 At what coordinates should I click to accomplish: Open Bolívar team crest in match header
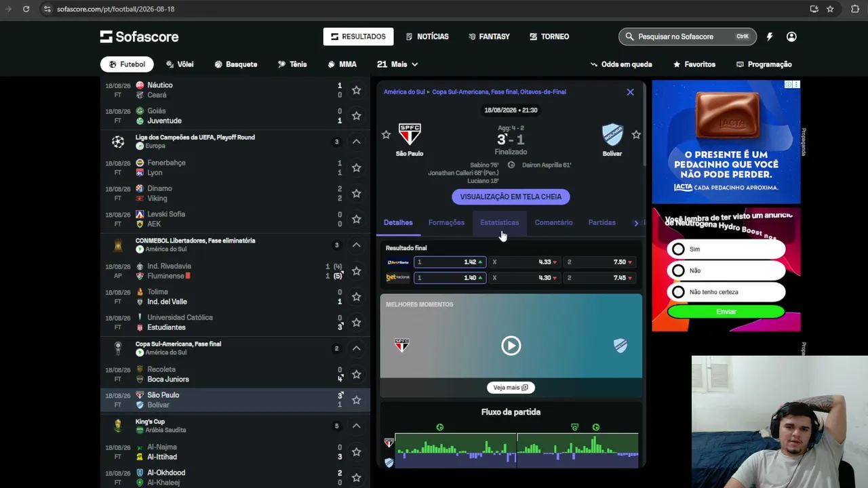point(612,134)
